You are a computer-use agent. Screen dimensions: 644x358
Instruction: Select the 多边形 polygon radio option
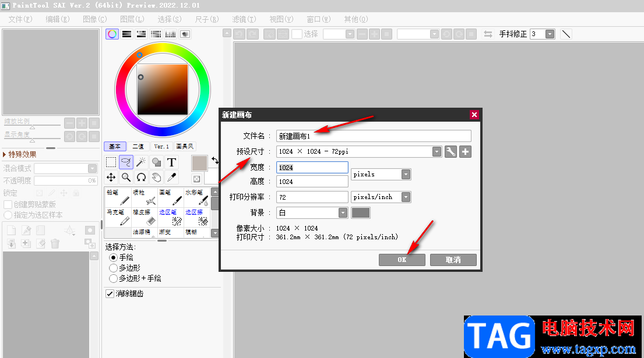pos(114,268)
